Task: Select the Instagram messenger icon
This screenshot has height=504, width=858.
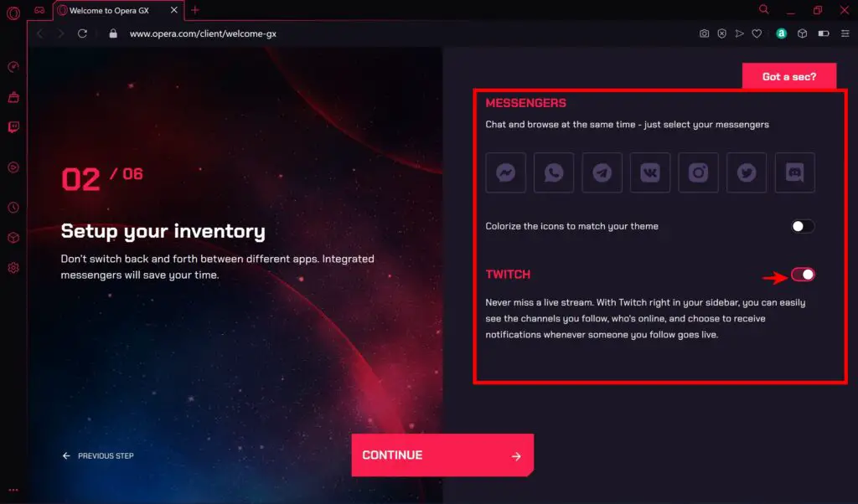Action: click(x=698, y=172)
